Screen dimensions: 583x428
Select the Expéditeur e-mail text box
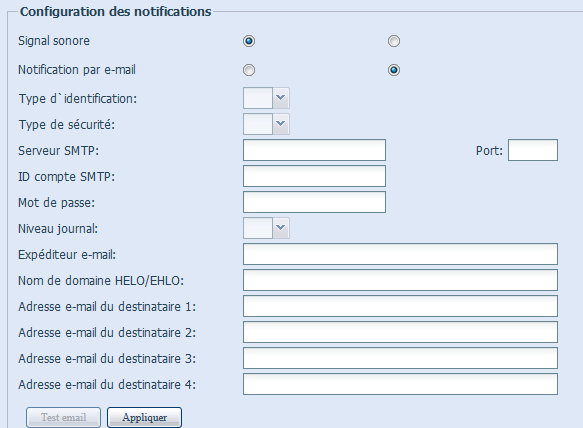[400, 254]
